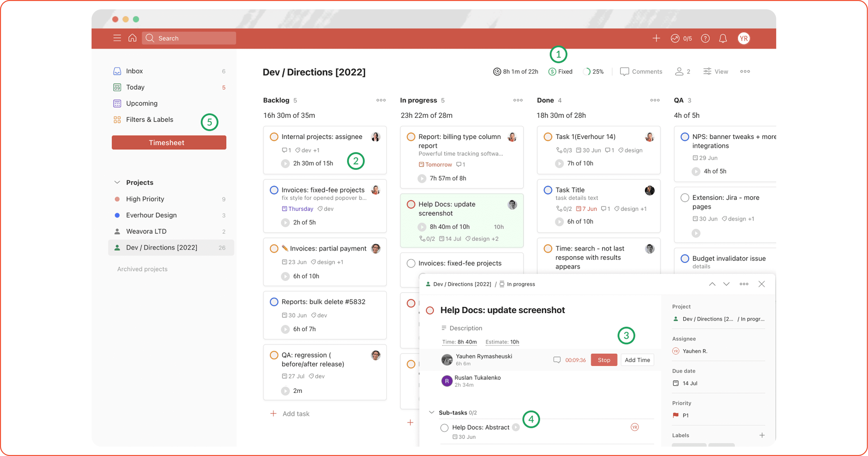
Task: Open notifications bell
Action: click(723, 38)
